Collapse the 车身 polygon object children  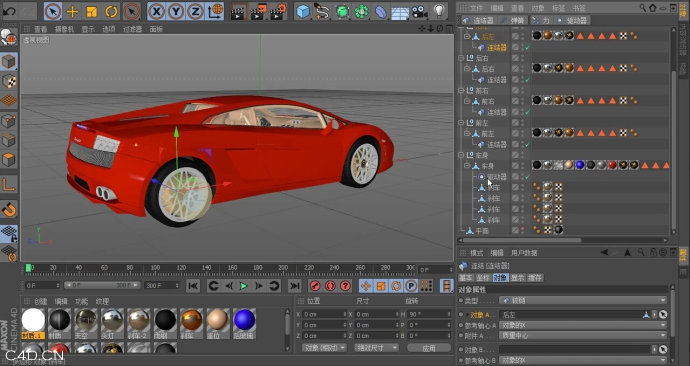click(x=467, y=166)
